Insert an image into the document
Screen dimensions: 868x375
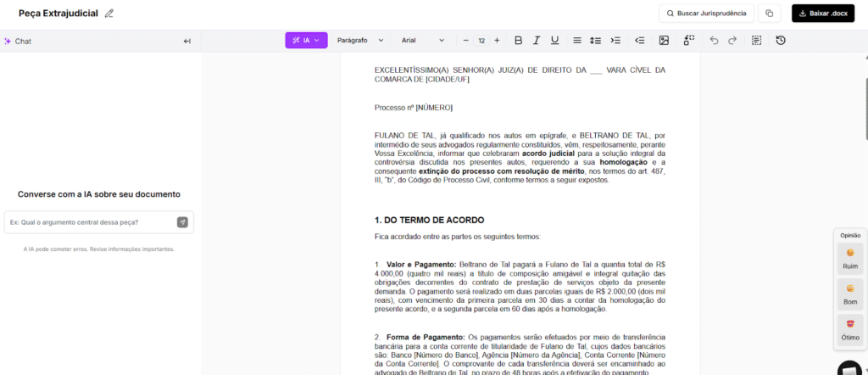click(664, 41)
